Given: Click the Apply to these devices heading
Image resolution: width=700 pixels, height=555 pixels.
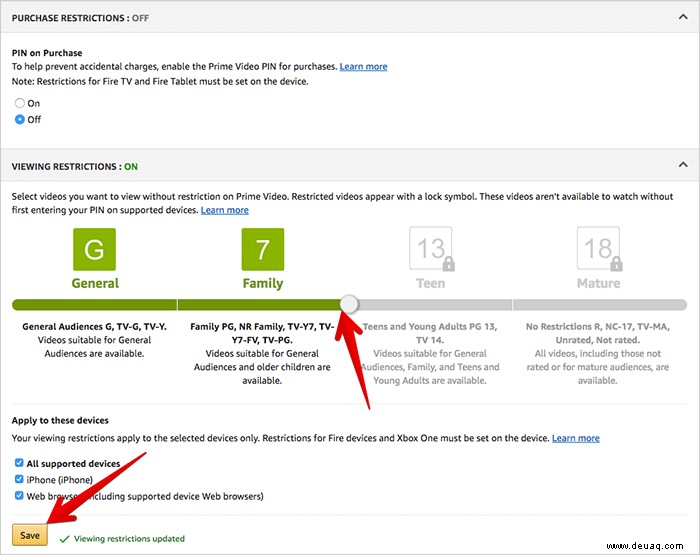Looking at the screenshot, I should coord(60,420).
